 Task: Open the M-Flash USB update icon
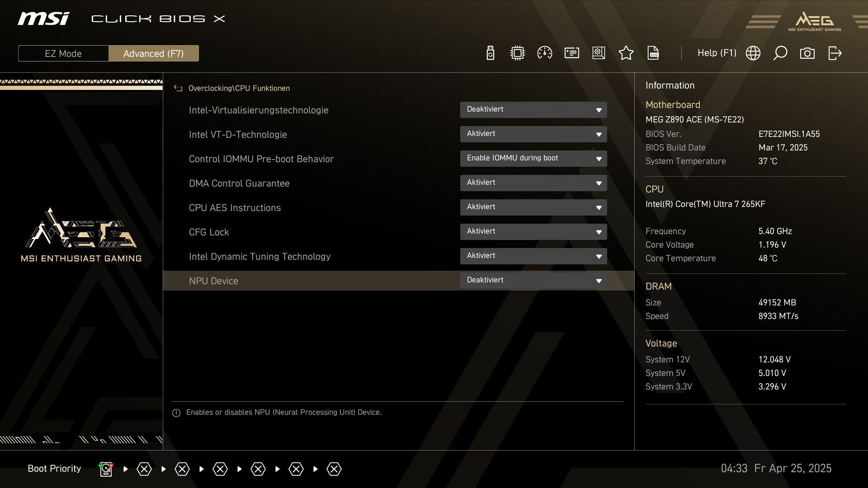tap(491, 53)
